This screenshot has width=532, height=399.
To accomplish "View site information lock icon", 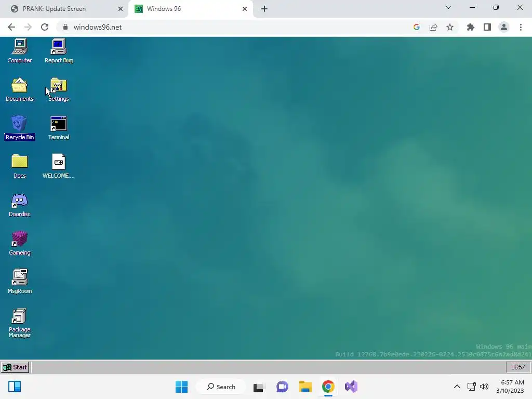I will coord(65,27).
